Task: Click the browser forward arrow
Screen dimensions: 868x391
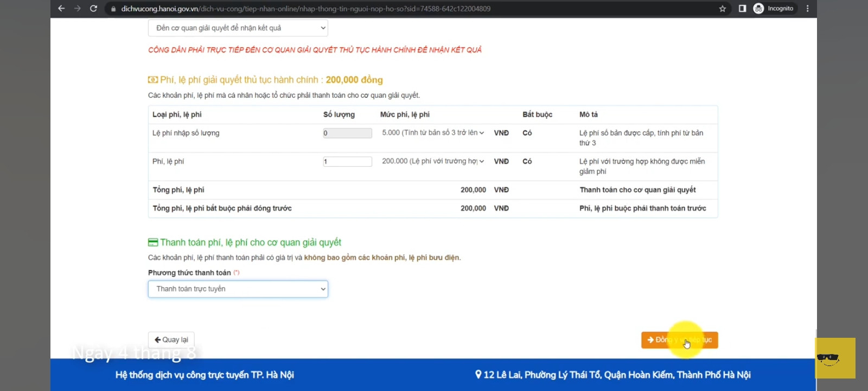Action: (78, 9)
